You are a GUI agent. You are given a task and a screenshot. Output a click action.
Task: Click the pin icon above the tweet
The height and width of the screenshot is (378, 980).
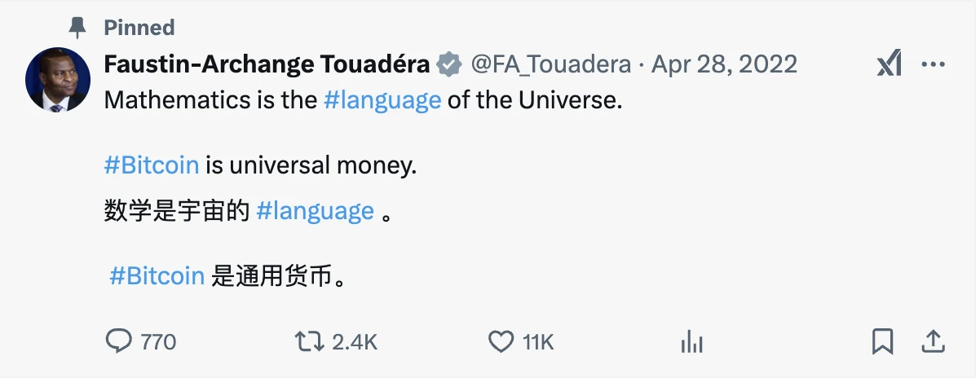77,28
